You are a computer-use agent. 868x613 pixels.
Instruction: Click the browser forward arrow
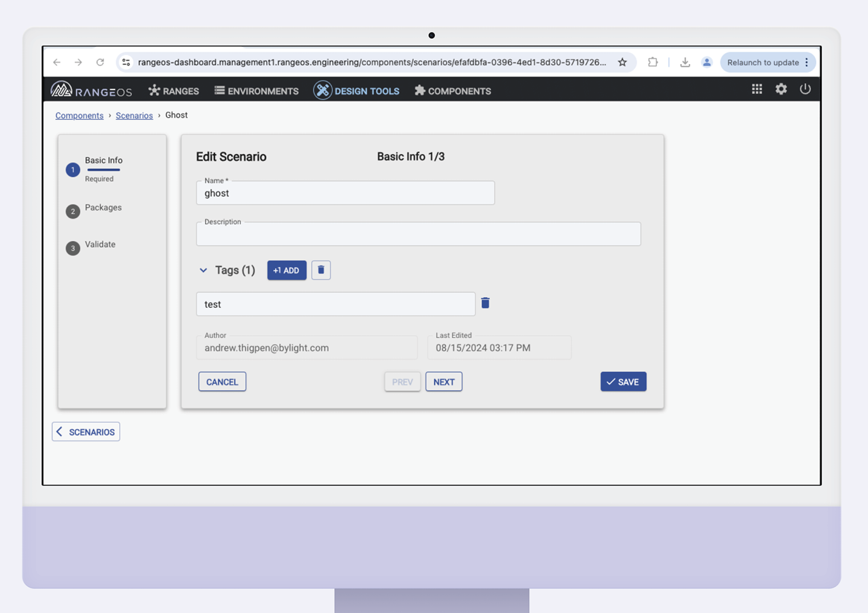tap(78, 62)
